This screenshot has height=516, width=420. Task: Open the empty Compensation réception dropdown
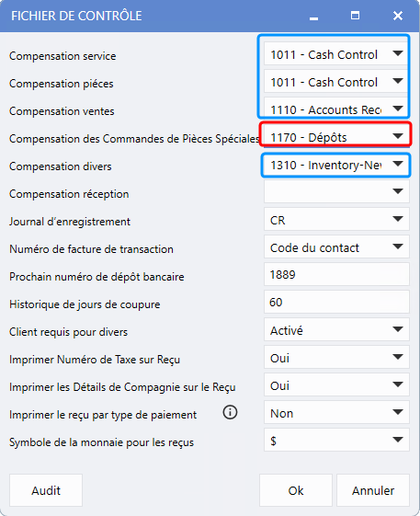(x=336, y=191)
